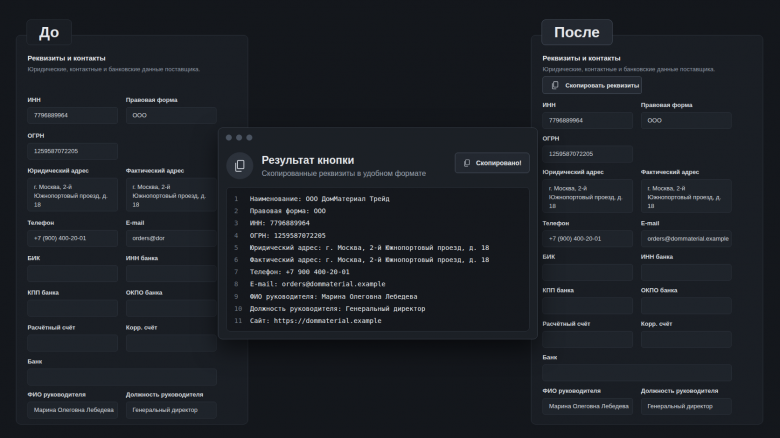This screenshot has width=780, height=438.
Task: Click ОКПО банка field in После panel
Action: click(686, 306)
